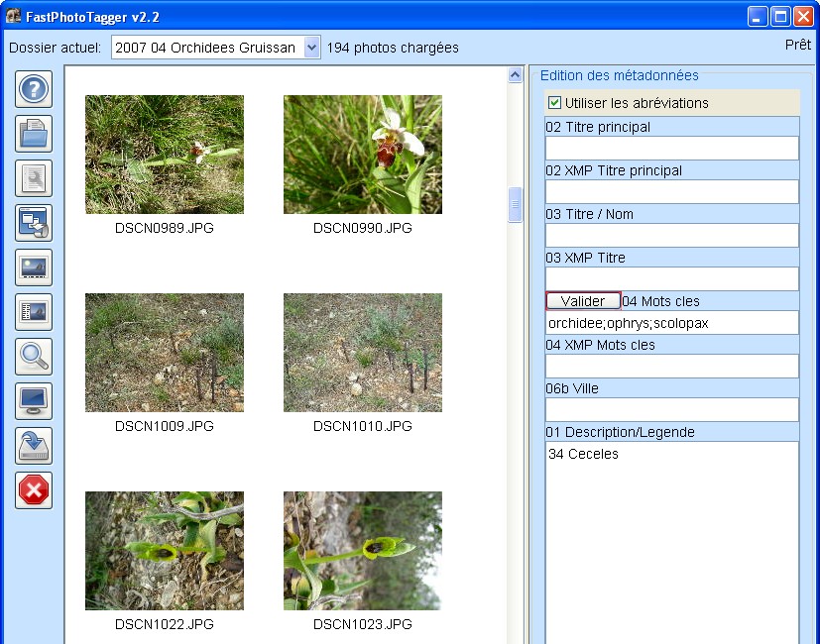The width and height of the screenshot is (820, 644).
Task: Uncheck Utiliser les abréviations checkbox
Action: coord(554,102)
